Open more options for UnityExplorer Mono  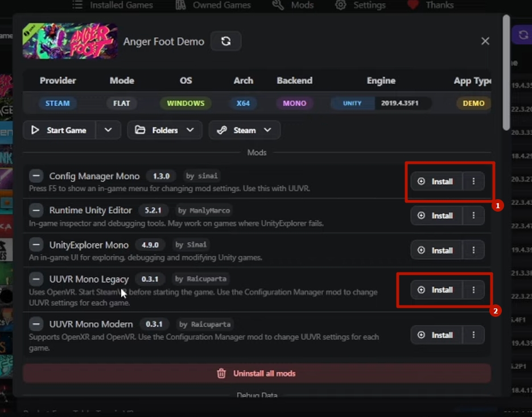point(473,250)
